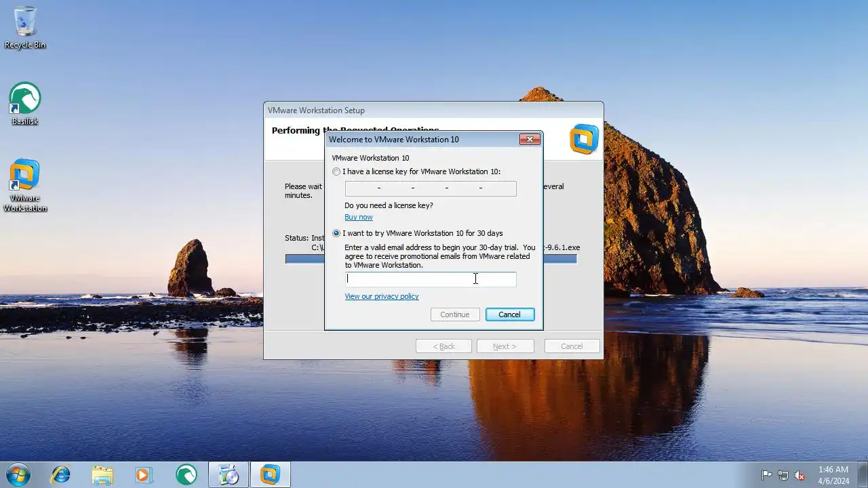Click the 'VMware Workstation Setup' title bar
Screen dimensions: 868x488
coord(433,110)
